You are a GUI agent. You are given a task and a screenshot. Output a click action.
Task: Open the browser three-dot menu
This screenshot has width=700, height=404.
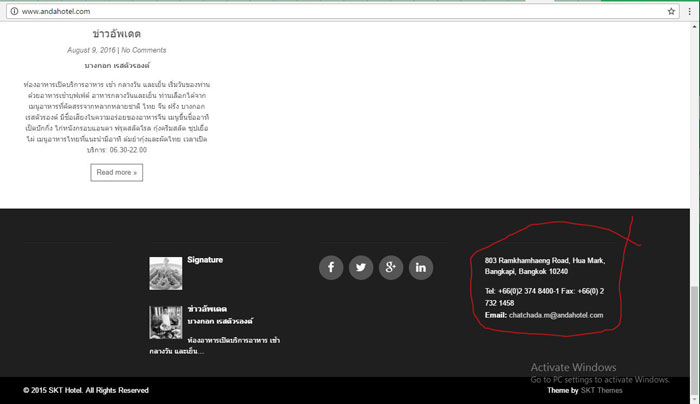pyautogui.click(x=689, y=11)
